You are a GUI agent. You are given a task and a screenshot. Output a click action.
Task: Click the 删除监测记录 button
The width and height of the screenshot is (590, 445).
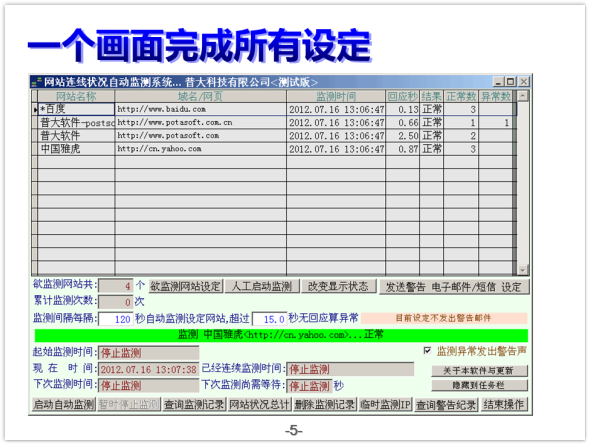click(325, 404)
